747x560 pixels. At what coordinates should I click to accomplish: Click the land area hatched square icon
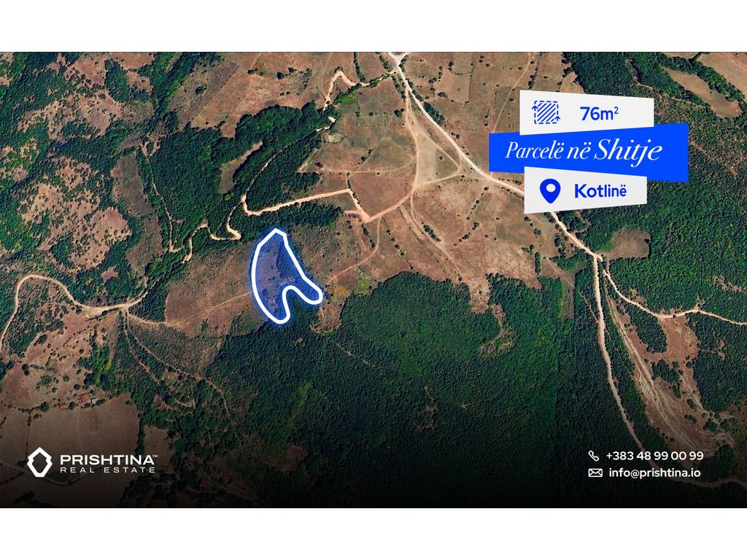point(546,112)
